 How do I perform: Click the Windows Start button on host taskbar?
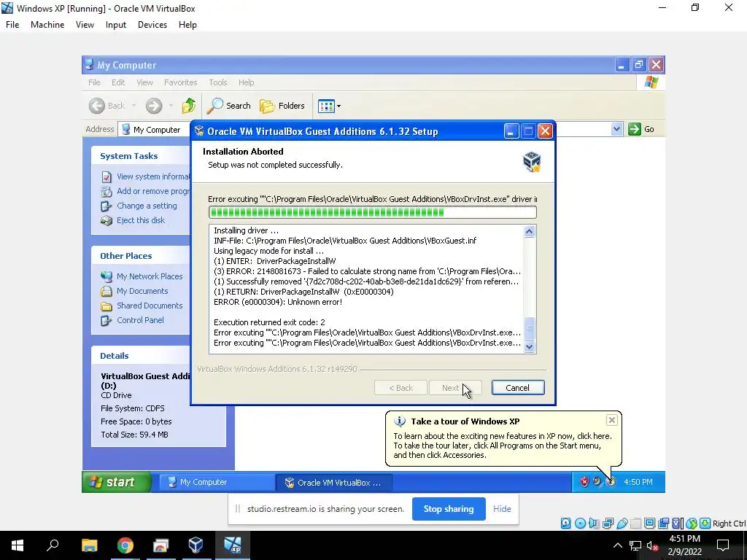[x=18, y=545]
